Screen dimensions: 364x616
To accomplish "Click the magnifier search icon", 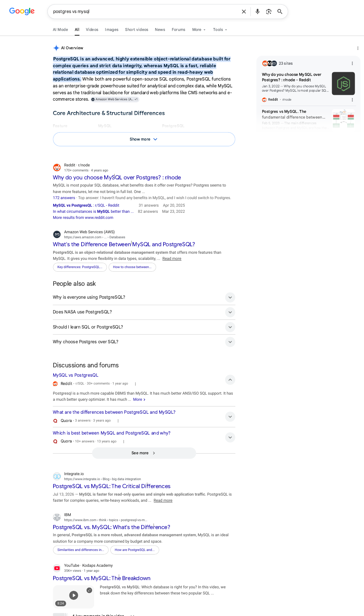I will (280, 12).
